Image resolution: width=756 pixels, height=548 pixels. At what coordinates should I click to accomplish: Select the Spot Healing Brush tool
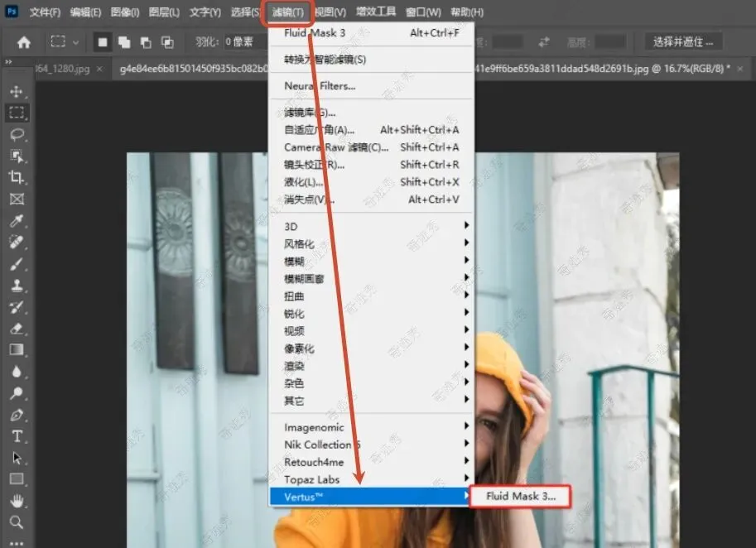[17, 242]
